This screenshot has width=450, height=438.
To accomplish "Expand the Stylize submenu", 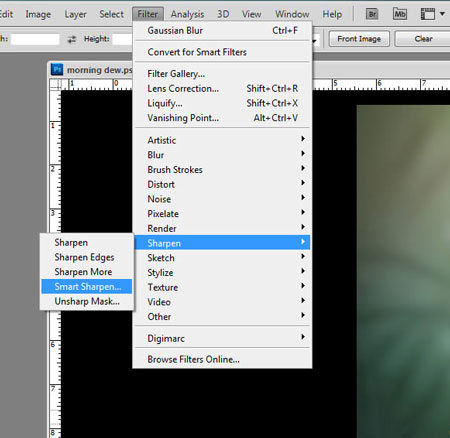I will [x=222, y=272].
